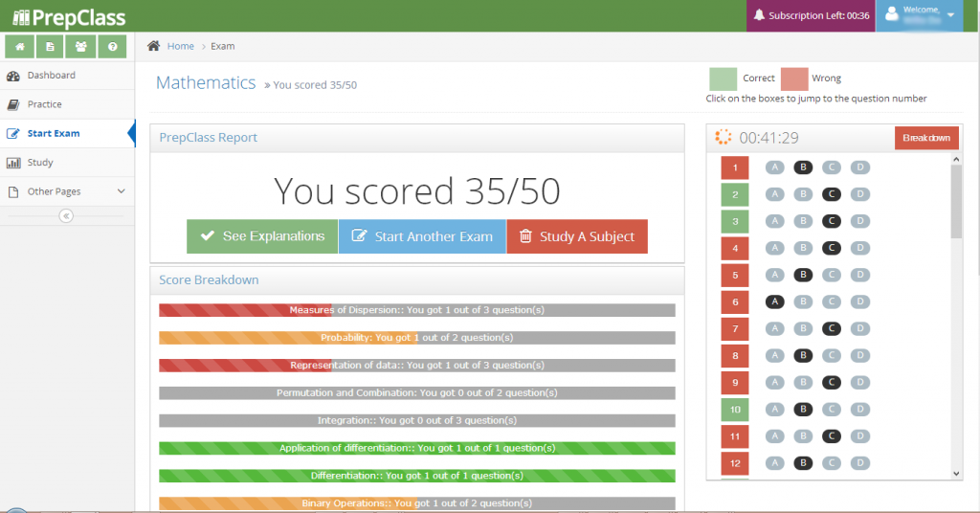
Task: Click the scroll-down arrow of question list
Action: [957, 473]
